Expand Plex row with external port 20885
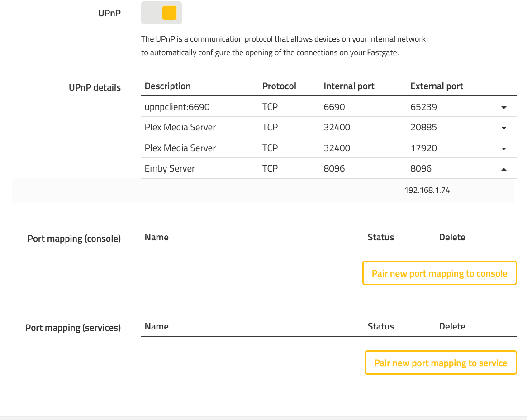 (x=503, y=128)
